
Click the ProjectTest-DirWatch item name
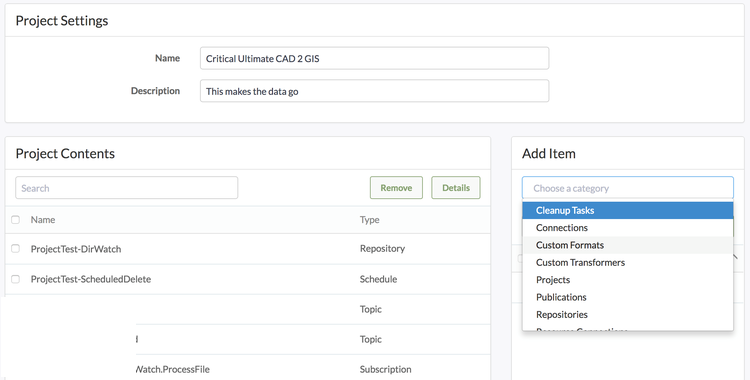(x=76, y=249)
